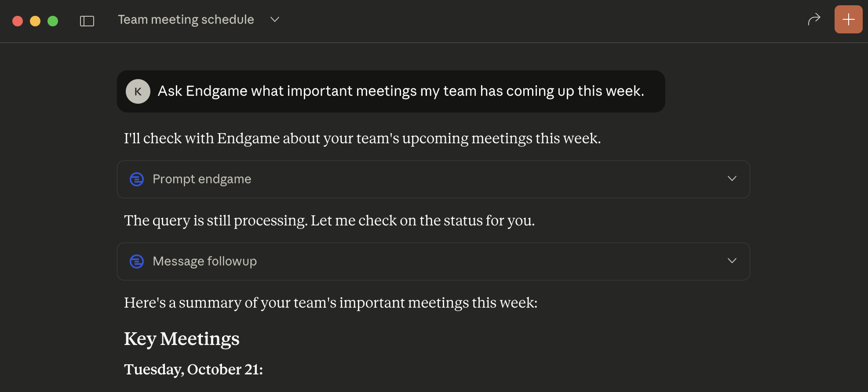Expand the Prompt endgame tool block
868x392 pixels.
(x=433, y=179)
